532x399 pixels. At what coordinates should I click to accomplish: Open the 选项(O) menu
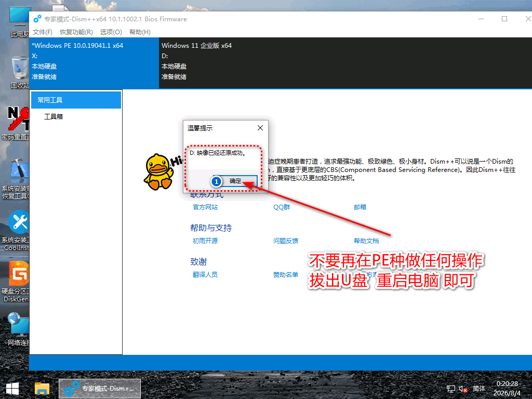111,32
